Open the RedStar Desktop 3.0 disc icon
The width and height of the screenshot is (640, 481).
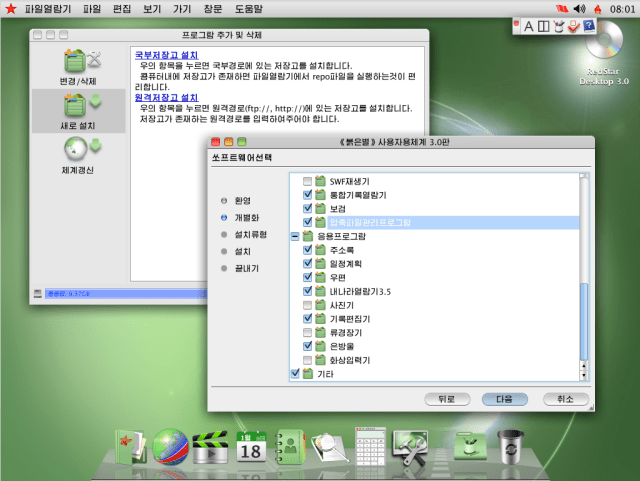tap(607, 45)
